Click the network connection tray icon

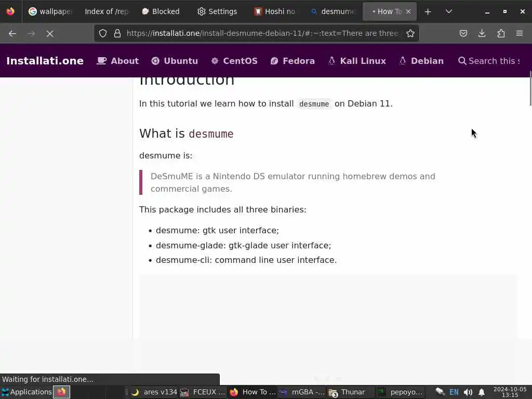click(x=440, y=392)
